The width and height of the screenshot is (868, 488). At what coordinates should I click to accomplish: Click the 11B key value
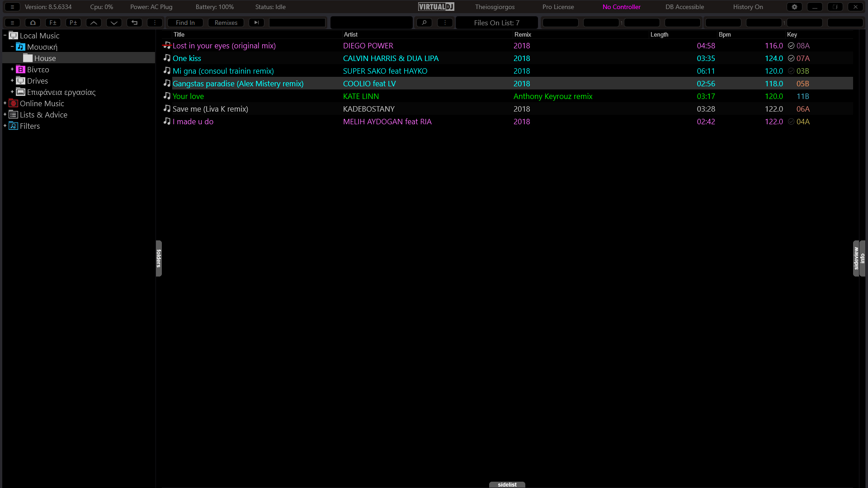coord(802,96)
